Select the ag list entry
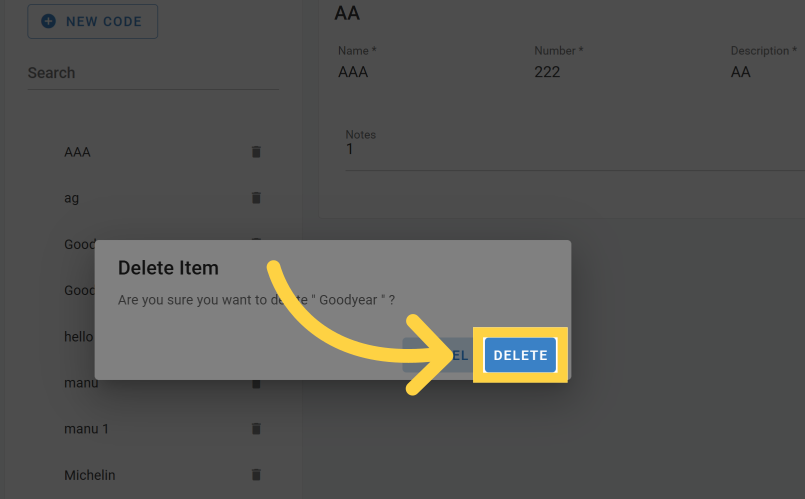The image size is (805, 499). pyautogui.click(x=72, y=198)
